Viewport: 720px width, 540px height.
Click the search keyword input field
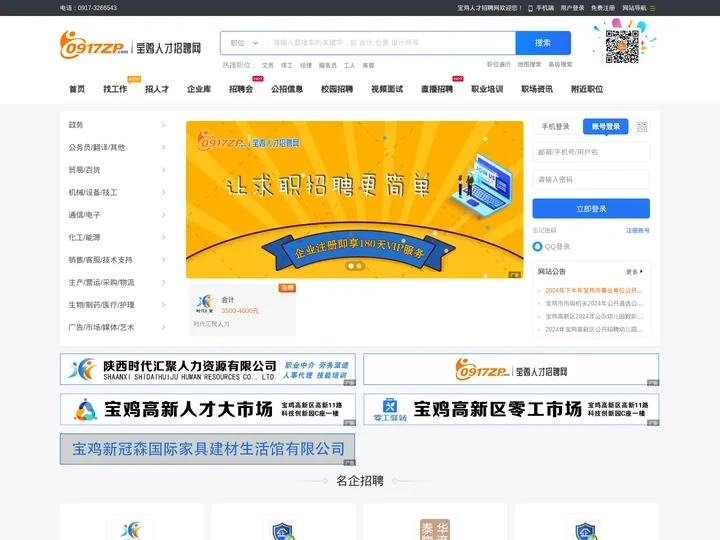tap(391, 43)
